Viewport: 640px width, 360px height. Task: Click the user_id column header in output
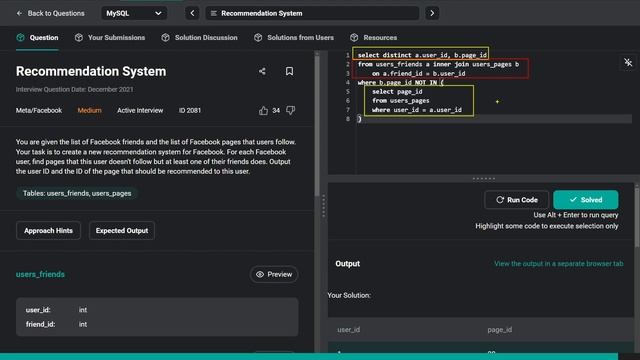(x=349, y=330)
